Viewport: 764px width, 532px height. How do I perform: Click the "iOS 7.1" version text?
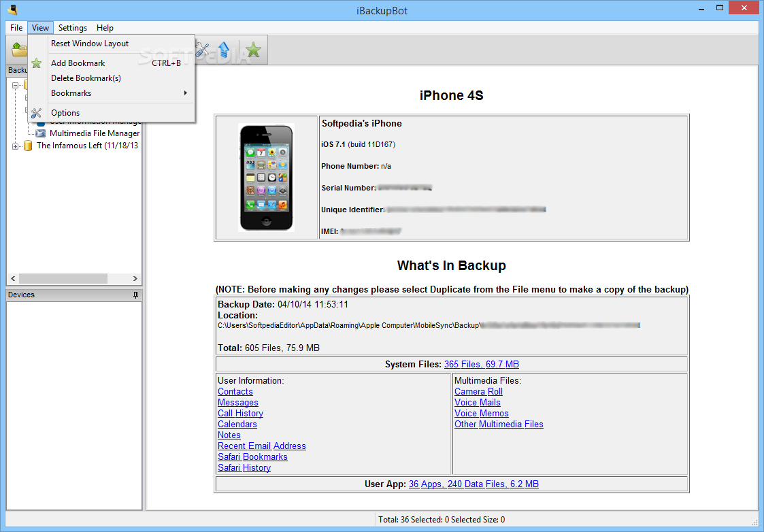(334, 145)
